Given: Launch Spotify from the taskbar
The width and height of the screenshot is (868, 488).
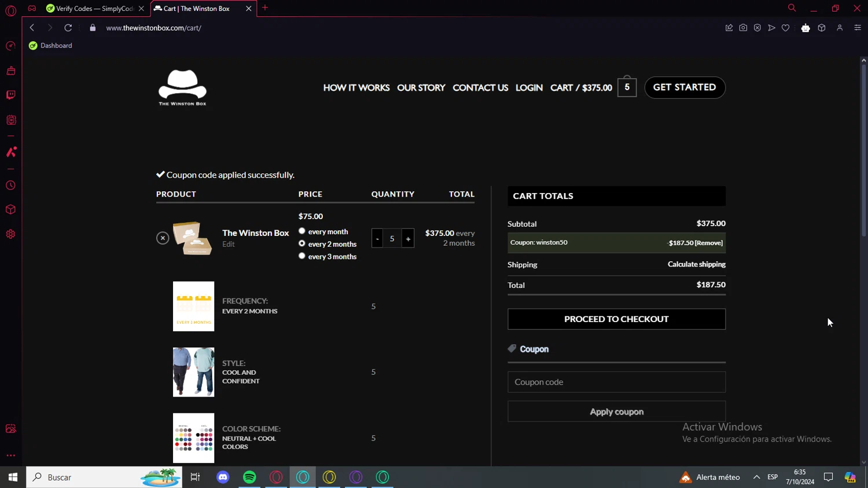Looking at the screenshot, I should coord(249,477).
